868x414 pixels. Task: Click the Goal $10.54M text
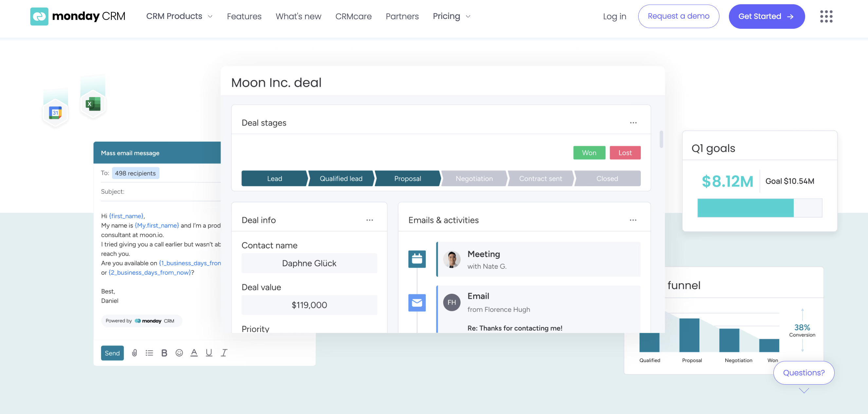tap(789, 181)
